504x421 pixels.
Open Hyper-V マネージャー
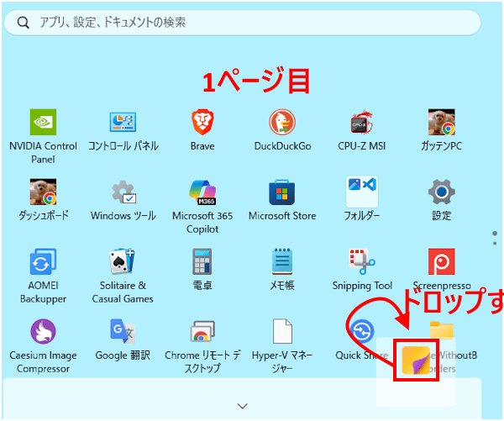click(x=282, y=331)
